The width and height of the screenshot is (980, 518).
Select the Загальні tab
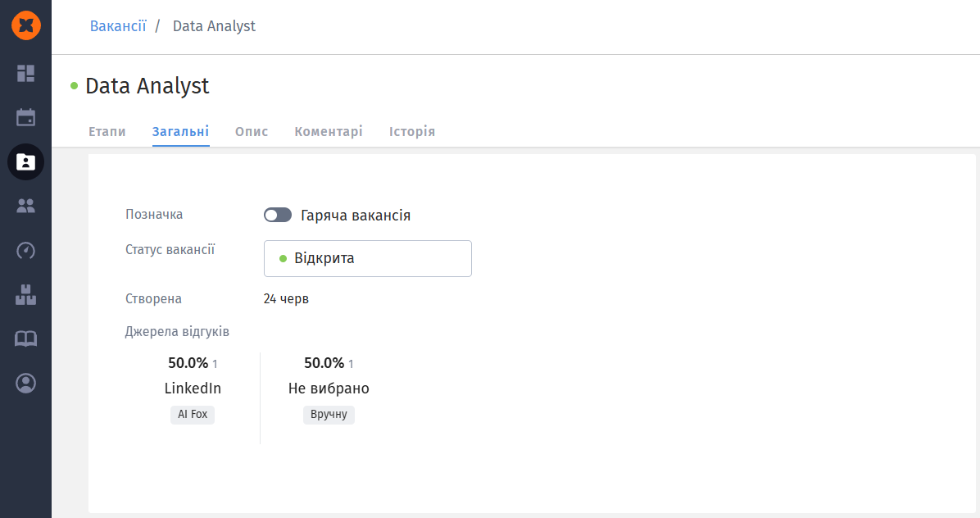180,131
